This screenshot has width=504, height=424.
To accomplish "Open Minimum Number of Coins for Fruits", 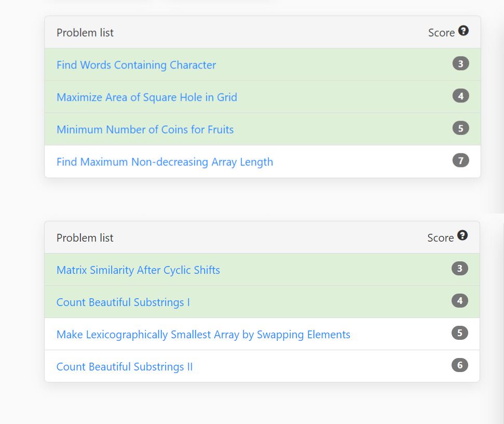I will click(x=145, y=129).
